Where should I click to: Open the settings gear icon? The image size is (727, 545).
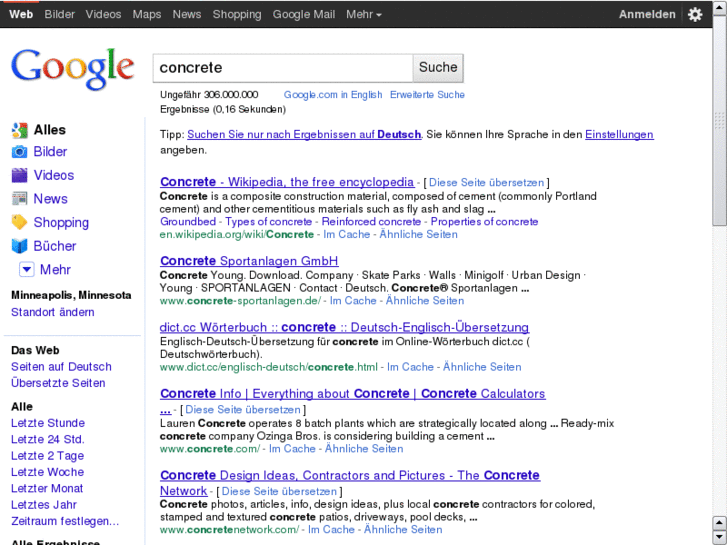[x=695, y=14]
